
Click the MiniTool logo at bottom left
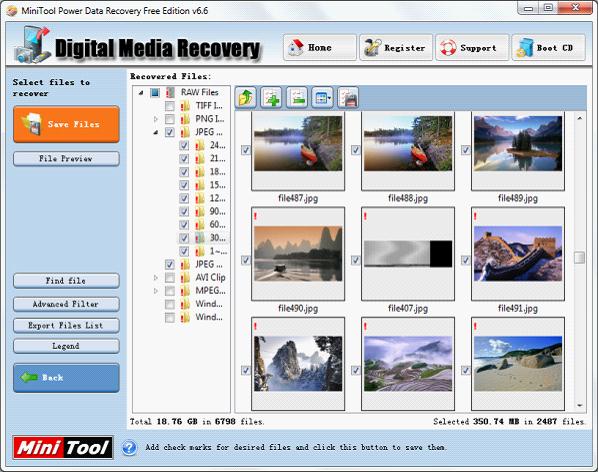click(63, 447)
